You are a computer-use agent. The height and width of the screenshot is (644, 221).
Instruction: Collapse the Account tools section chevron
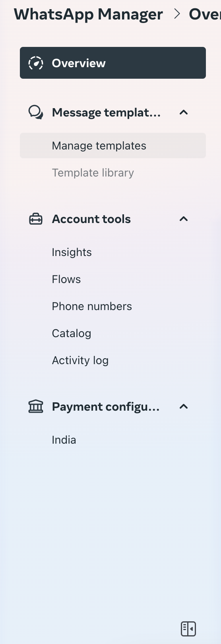[x=184, y=219]
